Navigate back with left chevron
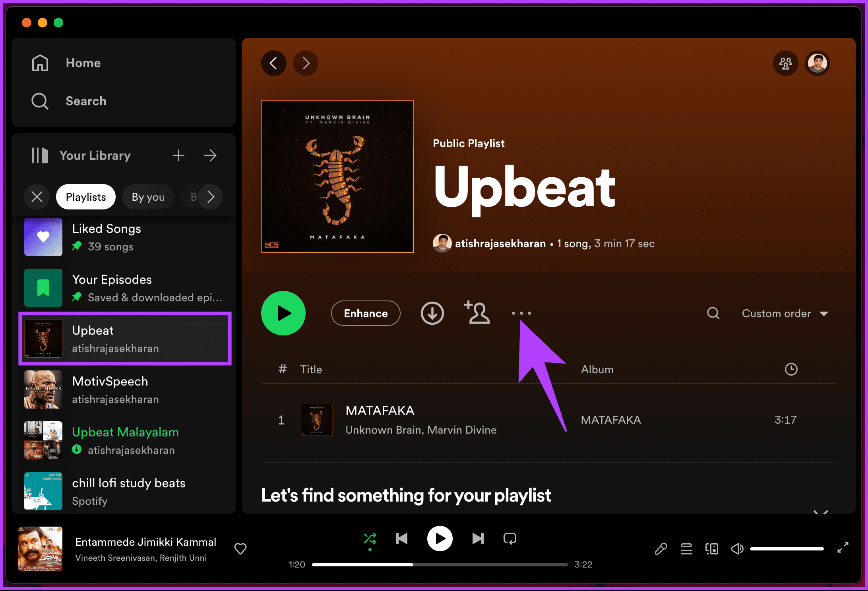 274,63
